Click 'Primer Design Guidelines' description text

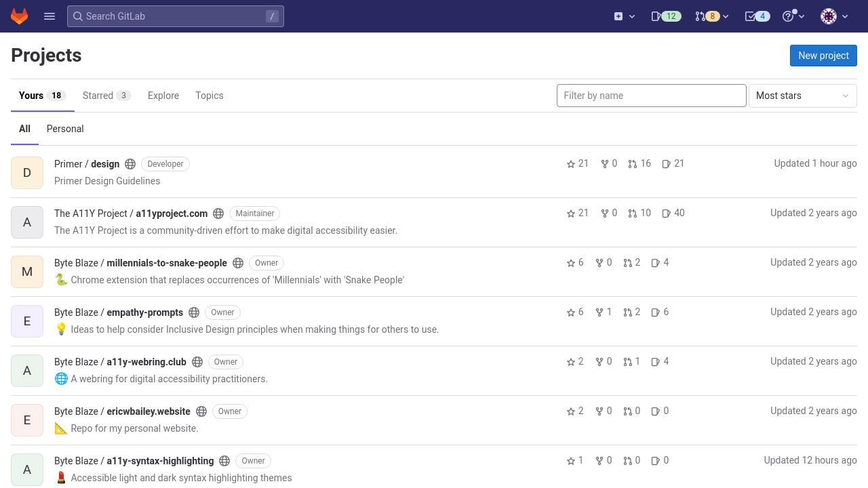[x=107, y=181]
